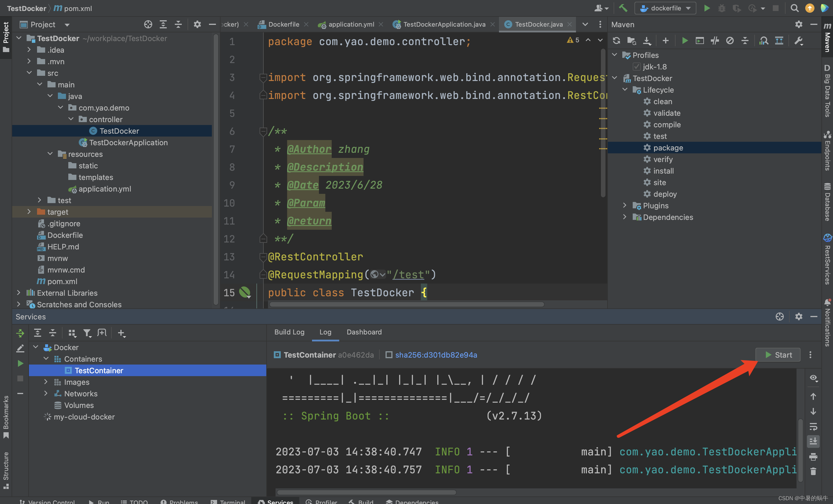
Task: Toggle soft-wrap in the container log
Action: (x=814, y=426)
